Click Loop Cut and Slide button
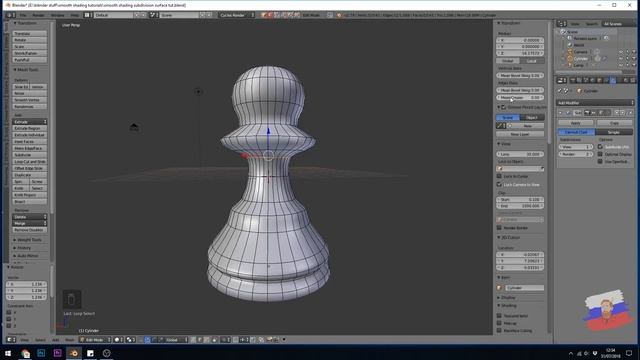Screen dimensions: 640x360 (x=29, y=162)
